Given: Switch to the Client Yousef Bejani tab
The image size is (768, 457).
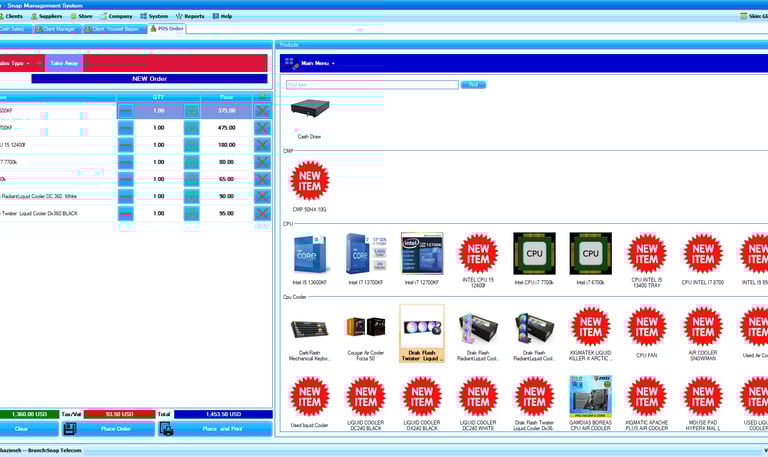Looking at the screenshot, I should [113, 29].
